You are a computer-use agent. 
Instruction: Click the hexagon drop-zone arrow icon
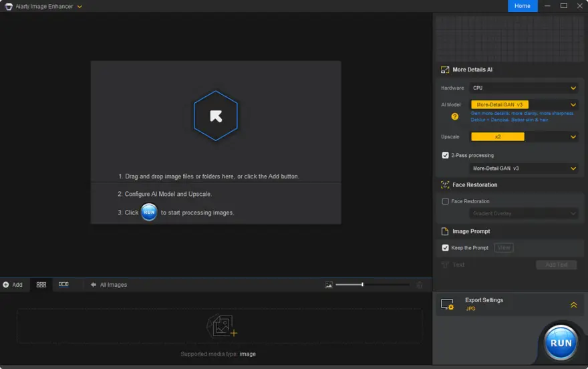(x=216, y=116)
